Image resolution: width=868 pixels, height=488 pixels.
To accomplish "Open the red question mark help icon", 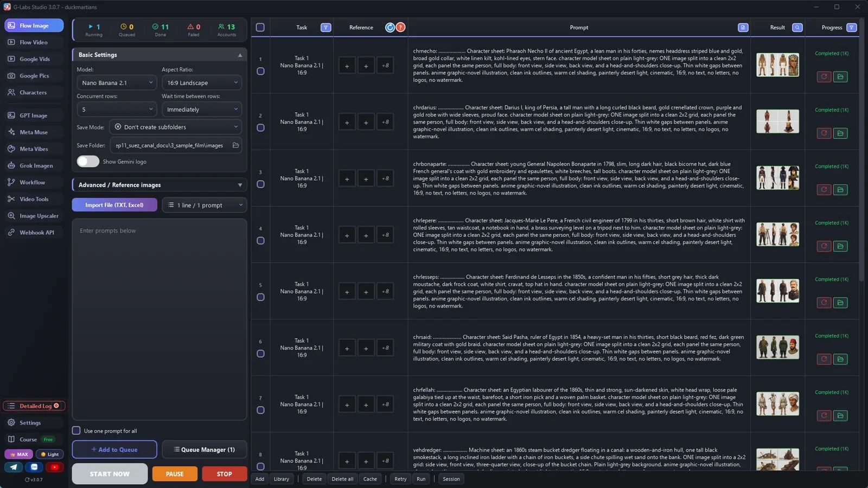I will click(400, 27).
